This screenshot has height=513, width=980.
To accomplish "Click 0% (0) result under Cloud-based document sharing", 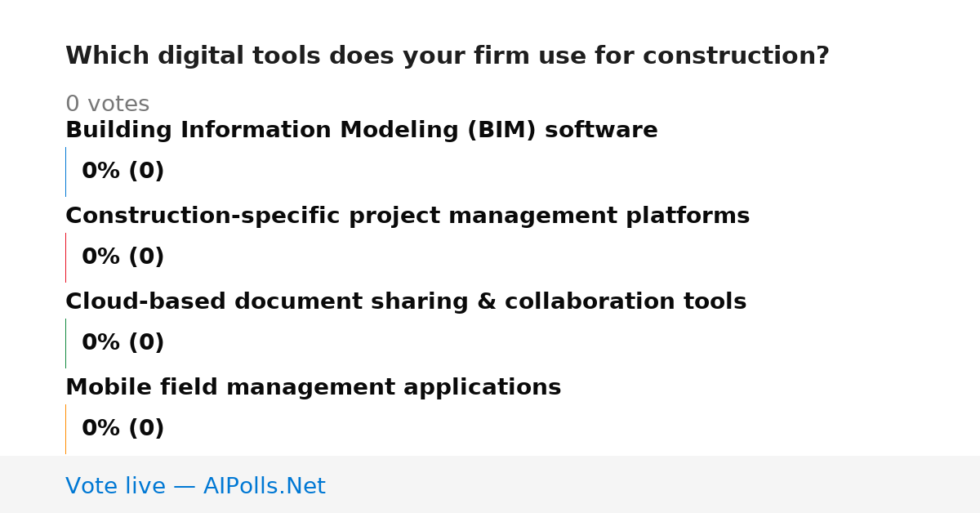I will click(x=122, y=343).
